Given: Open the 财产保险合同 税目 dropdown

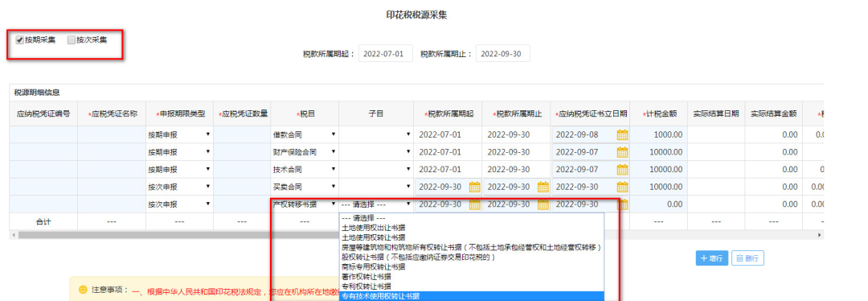Looking at the screenshot, I should click(x=305, y=152).
